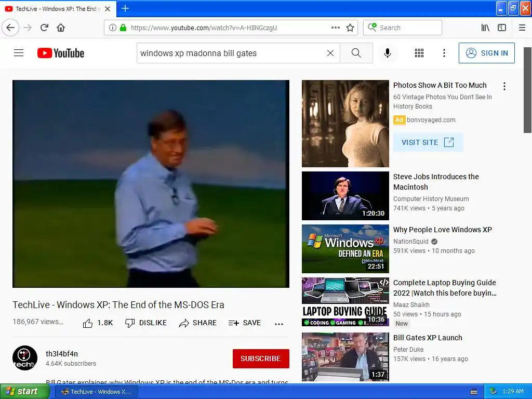Toggle the Firefox sidebar icon
Image resolution: width=532 pixels, height=399 pixels.
(x=502, y=28)
